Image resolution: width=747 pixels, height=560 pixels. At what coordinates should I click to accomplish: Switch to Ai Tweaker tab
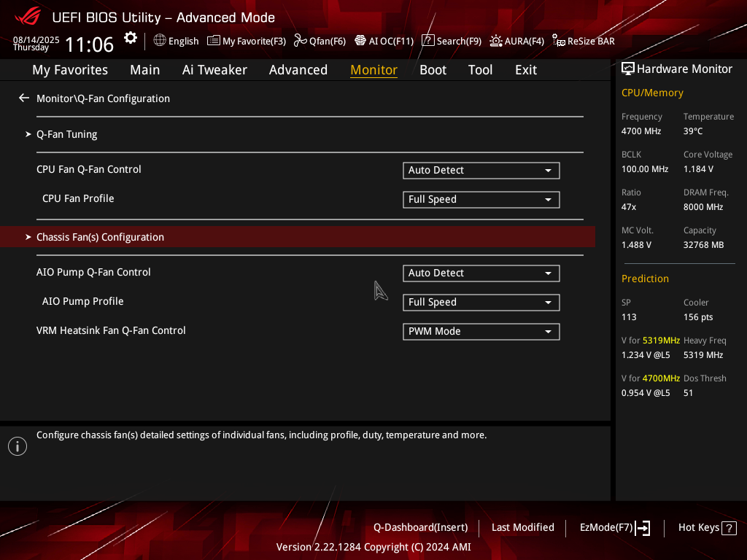click(x=214, y=70)
